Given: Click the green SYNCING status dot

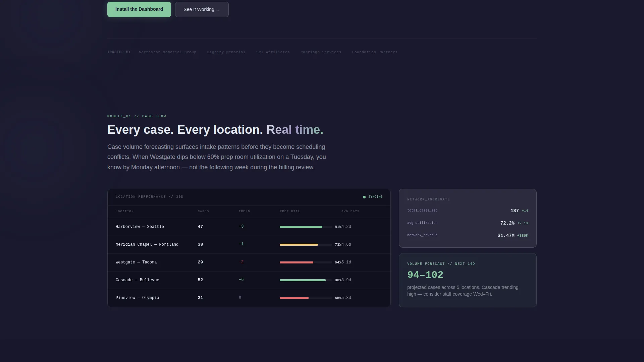Looking at the screenshot, I should tap(364, 197).
